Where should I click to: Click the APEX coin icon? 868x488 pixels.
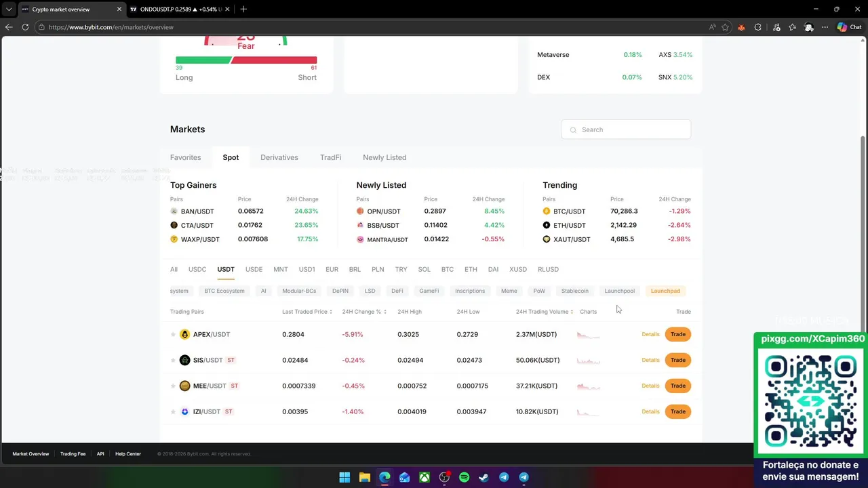click(184, 334)
